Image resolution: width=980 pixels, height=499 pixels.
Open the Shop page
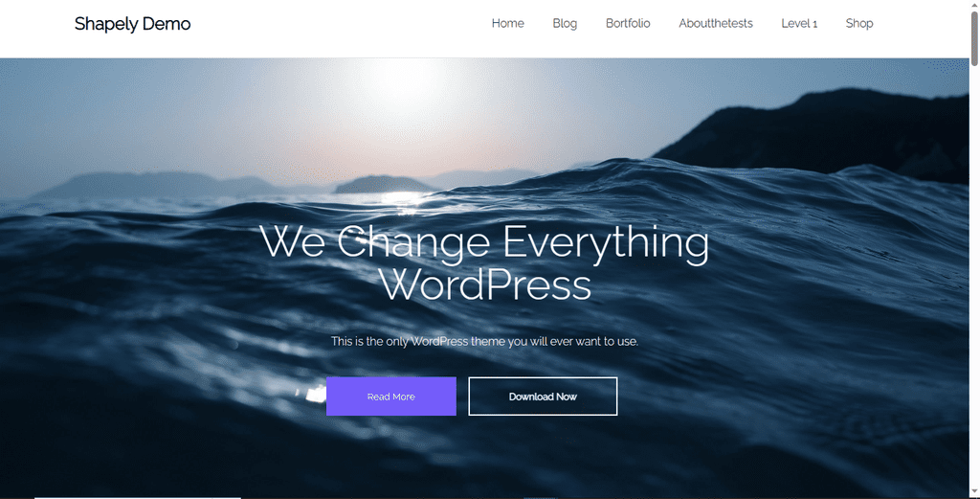point(858,23)
